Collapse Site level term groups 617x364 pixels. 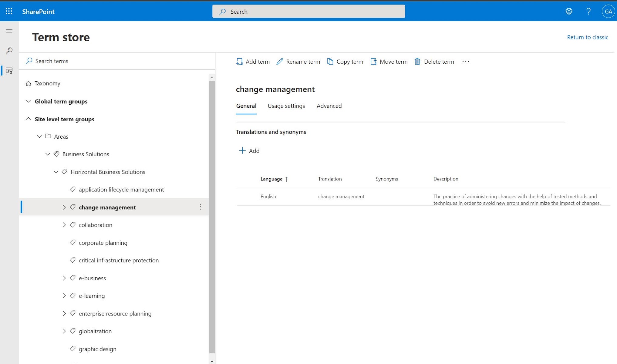28,119
